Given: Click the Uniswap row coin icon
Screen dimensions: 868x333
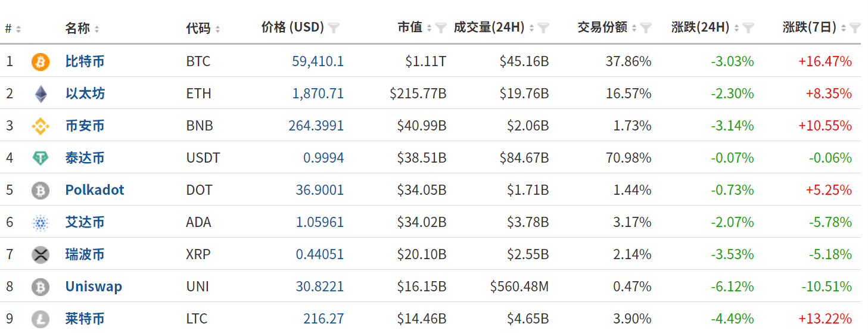Looking at the screenshot, I should coord(41,287).
